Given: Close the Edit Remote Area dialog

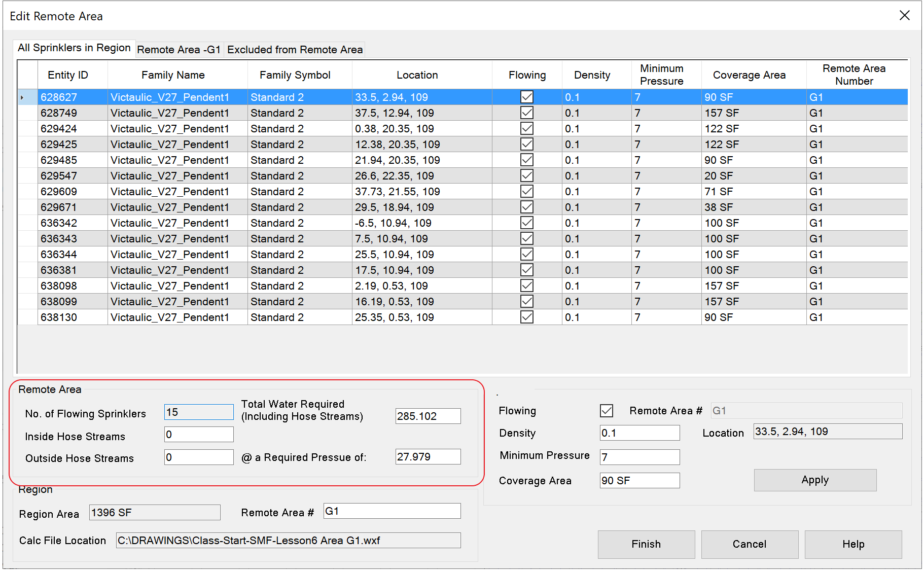Looking at the screenshot, I should (904, 16).
